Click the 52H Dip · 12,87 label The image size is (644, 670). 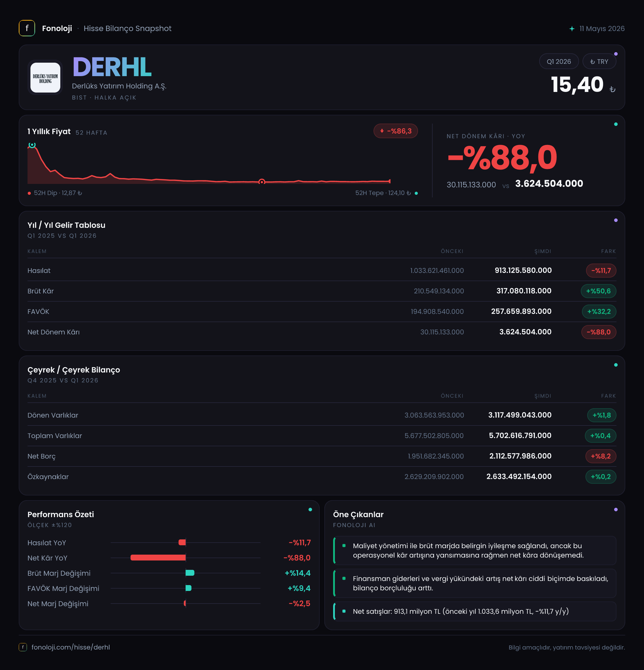click(58, 193)
